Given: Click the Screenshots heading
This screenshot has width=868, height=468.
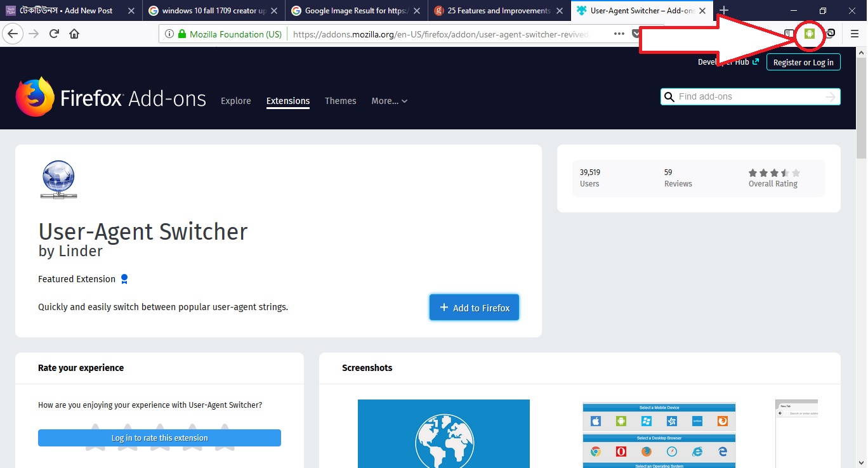Looking at the screenshot, I should [367, 368].
